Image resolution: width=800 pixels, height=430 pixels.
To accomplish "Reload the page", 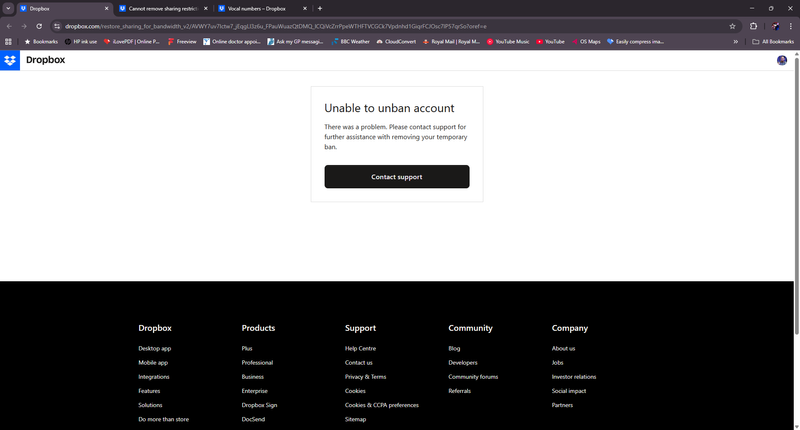I will pyautogui.click(x=39, y=25).
